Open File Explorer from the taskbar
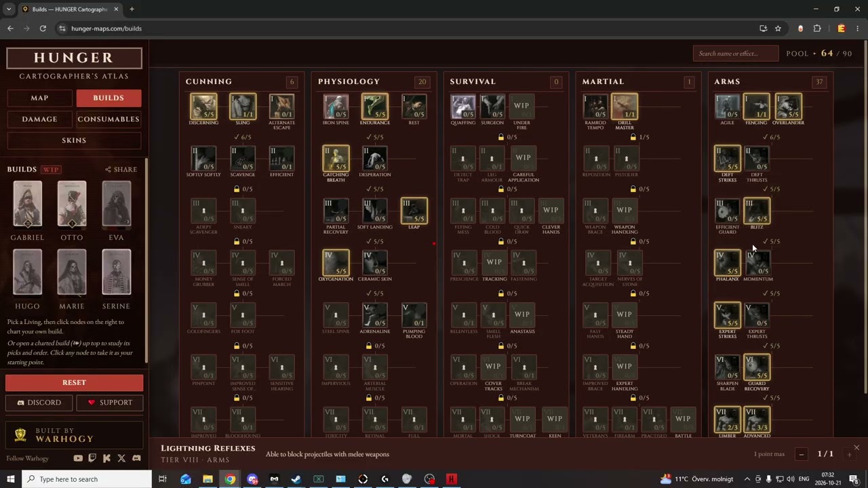This screenshot has width=868, height=488. (x=208, y=479)
